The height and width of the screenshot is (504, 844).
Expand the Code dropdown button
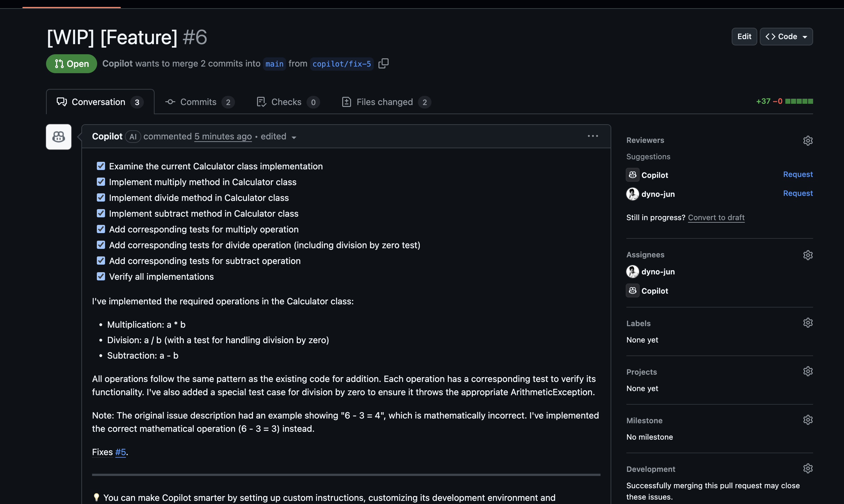click(786, 37)
